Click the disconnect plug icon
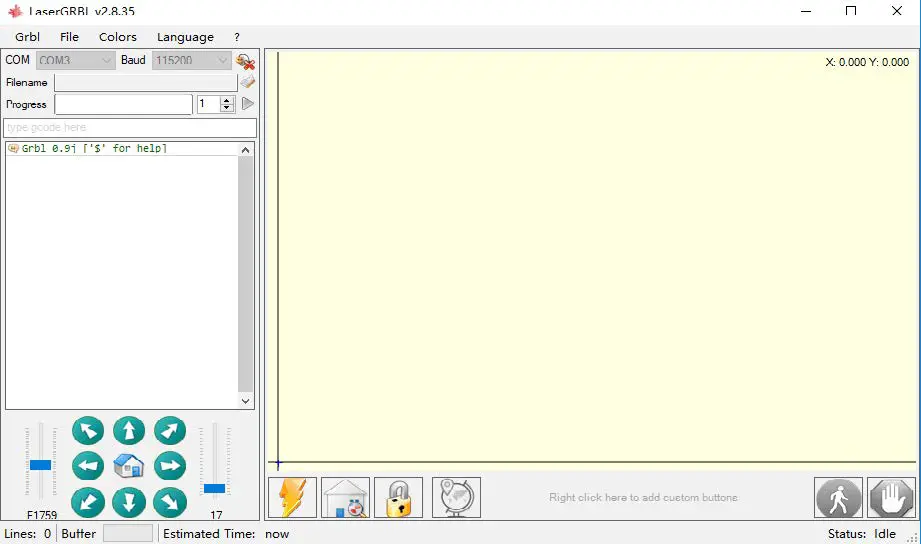The width and height of the screenshot is (921, 544). 245,61
